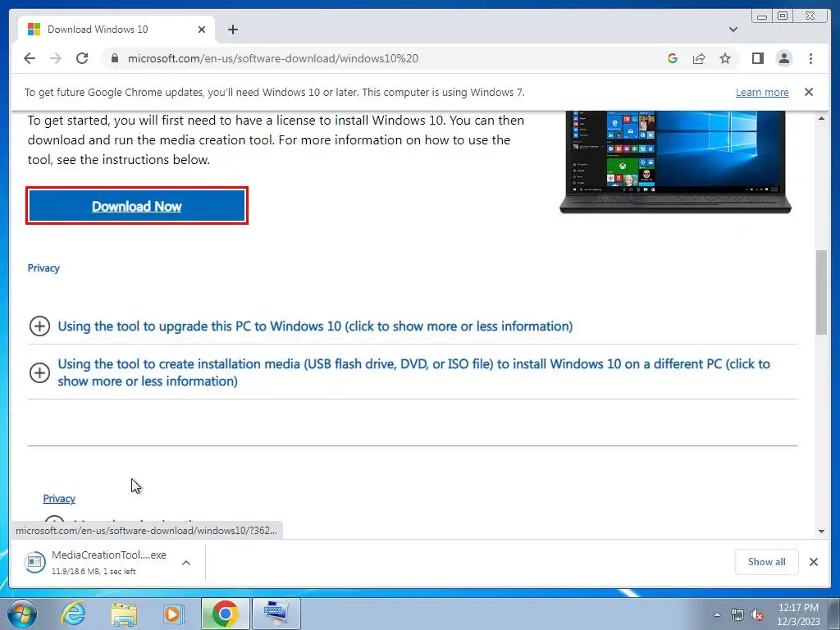
Task: Click the muted volume tray icon
Action: pyautogui.click(x=757, y=614)
